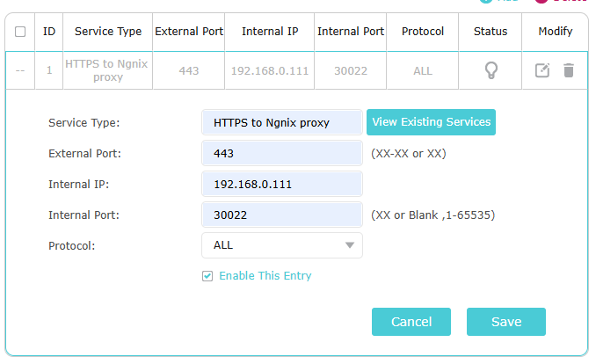Click the ALL protocol cell in row 1
596x364 pixels.
coord(423,70)
